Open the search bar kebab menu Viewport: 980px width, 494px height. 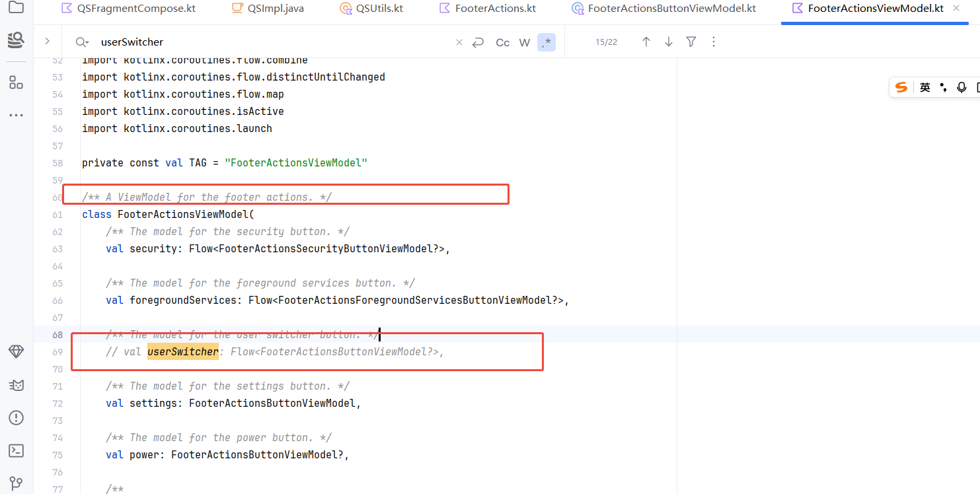pos(714,42)
